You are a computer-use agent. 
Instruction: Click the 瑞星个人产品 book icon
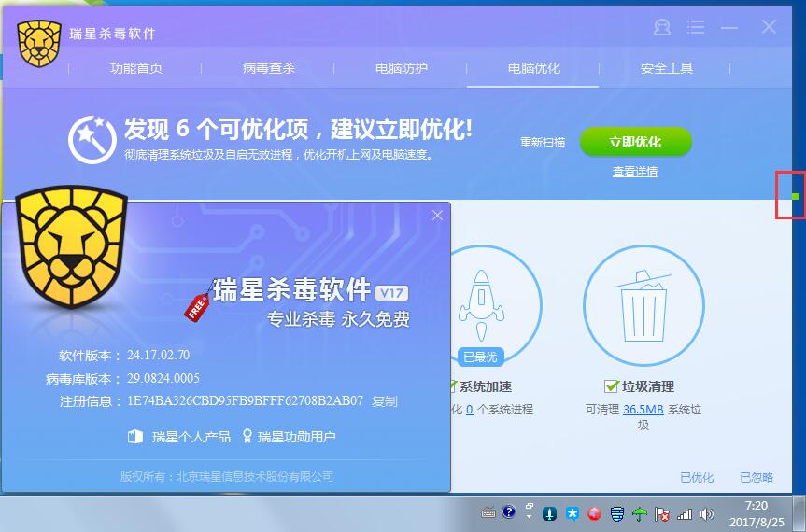coord(135,437)
